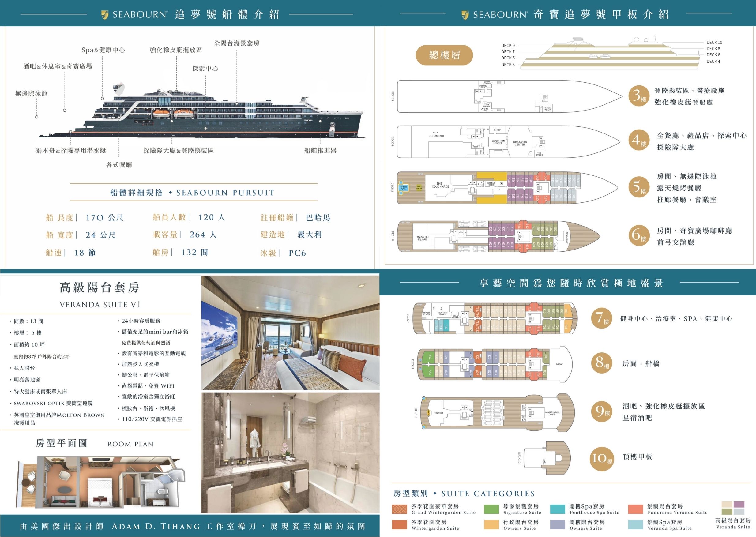Click the coral Panorama Veranda Suite swatch
756x537 pixels.
[x=635, y=509]
